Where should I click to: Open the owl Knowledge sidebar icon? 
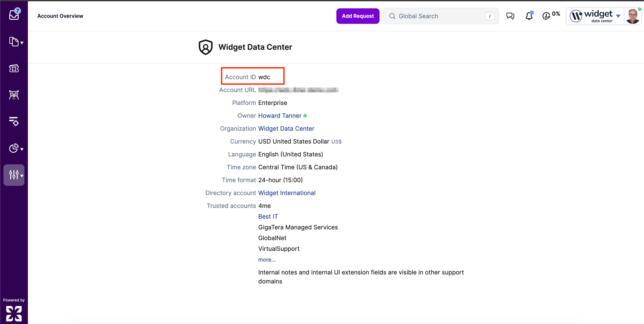click(14, 95)
